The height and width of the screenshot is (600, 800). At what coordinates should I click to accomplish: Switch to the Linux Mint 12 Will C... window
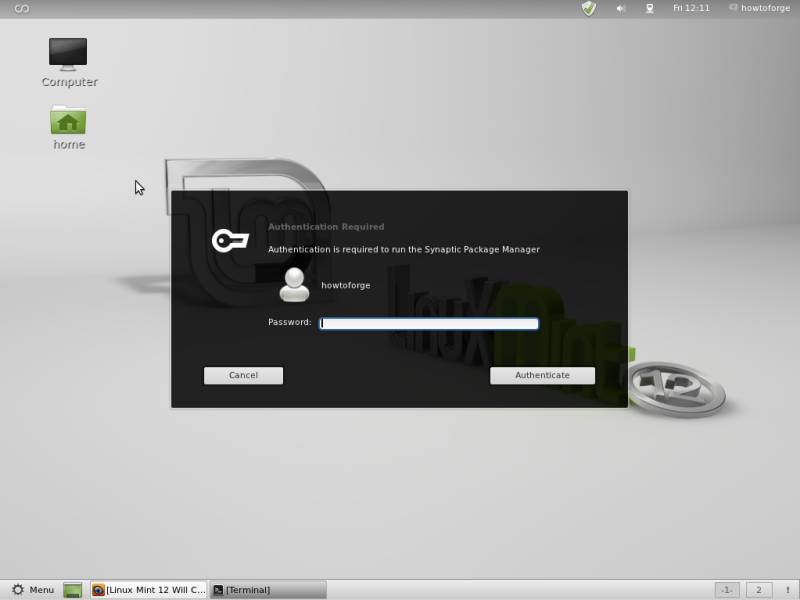pos(149,590)
